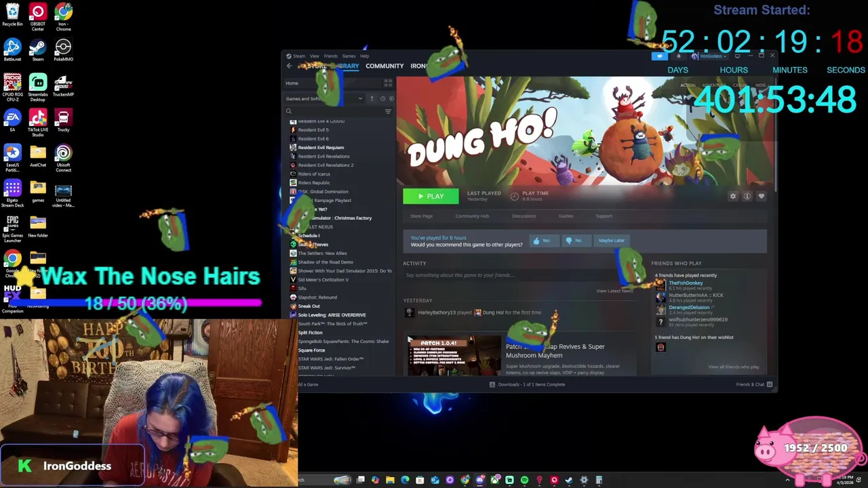Open the Help menu in Steam
This screenshot has height=488, width=868.
pyautogui.click(x=365, y=56)
